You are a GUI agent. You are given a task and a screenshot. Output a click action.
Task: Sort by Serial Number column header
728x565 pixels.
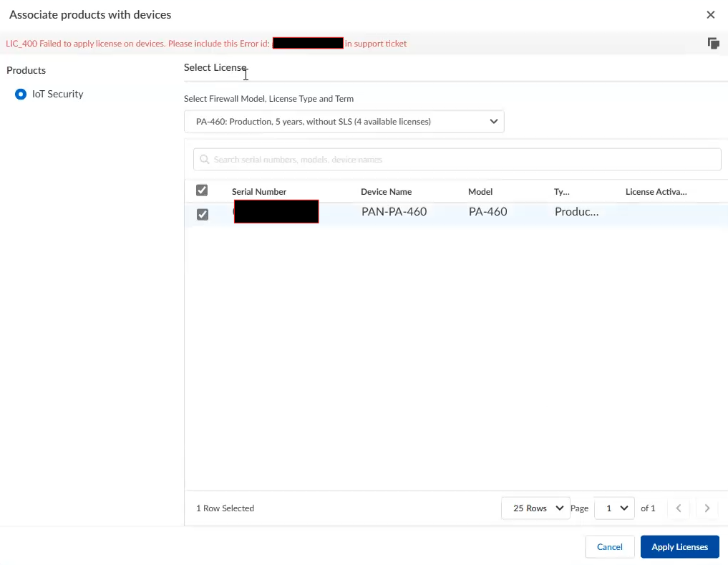(x=259, y=192)
